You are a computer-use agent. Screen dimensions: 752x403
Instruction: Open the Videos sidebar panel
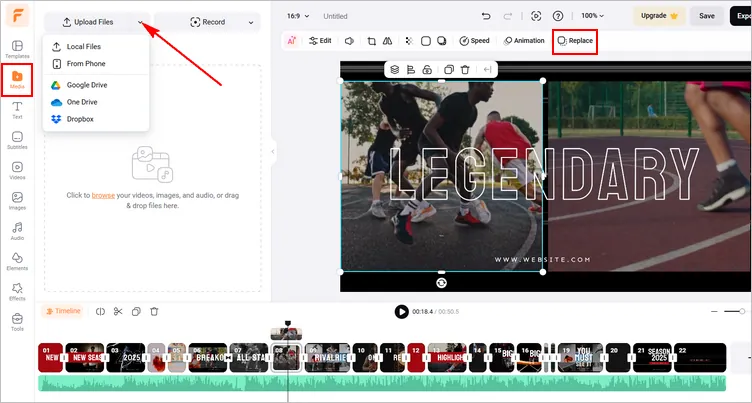click(17, 170)
